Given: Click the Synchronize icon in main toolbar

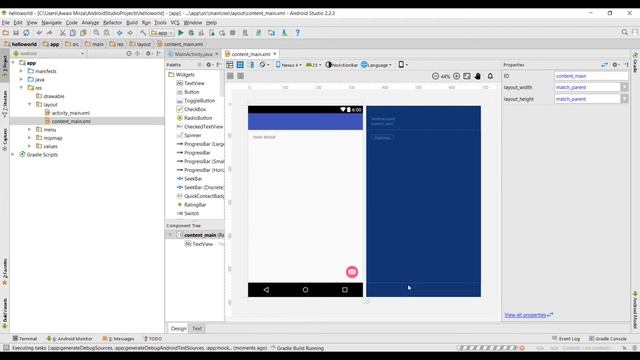Looking at the screenshot, I should click(26, 33).
